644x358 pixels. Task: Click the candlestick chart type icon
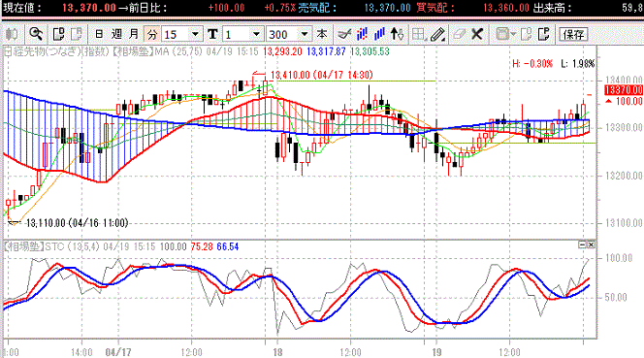point(12,34)
